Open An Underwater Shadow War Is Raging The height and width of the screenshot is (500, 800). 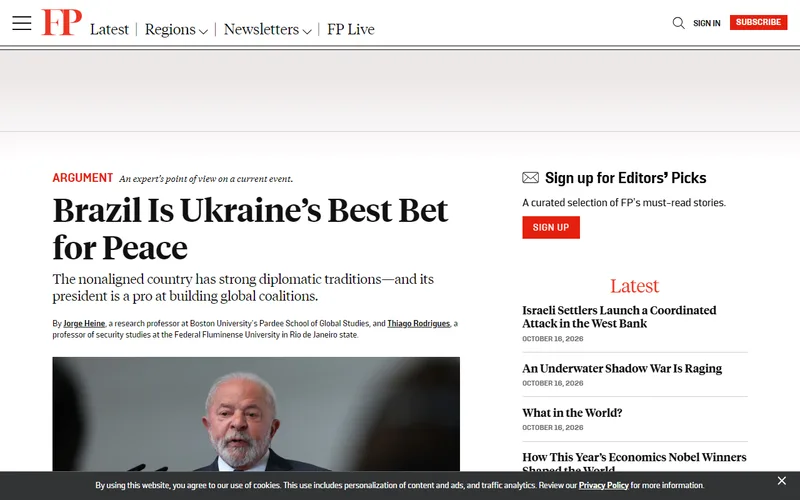pyautogui.click(x=622, y=368)
